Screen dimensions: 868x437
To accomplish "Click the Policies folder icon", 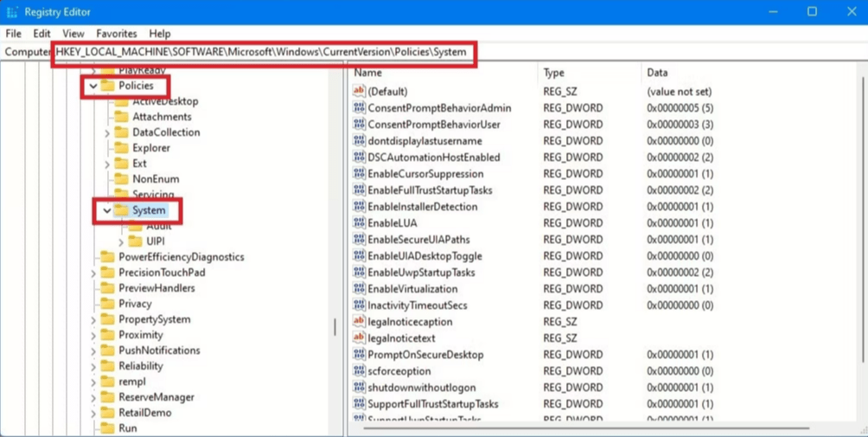I will (107, 86).
